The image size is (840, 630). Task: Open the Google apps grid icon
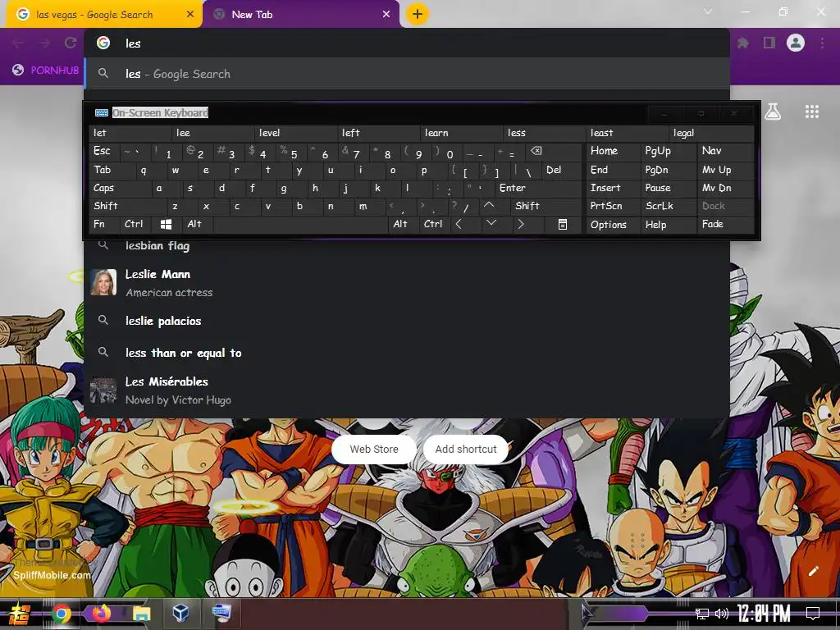click(812, 112)
